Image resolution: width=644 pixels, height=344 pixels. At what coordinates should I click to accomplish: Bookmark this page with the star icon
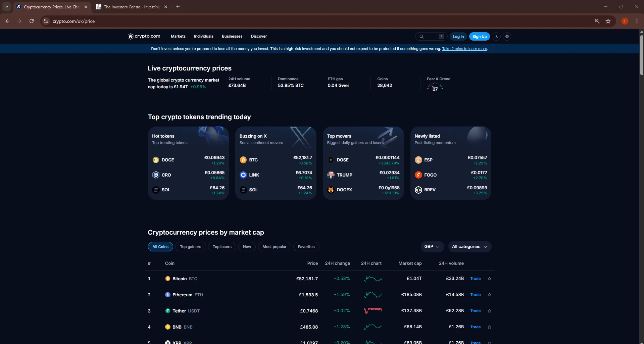tap(608, 21)
